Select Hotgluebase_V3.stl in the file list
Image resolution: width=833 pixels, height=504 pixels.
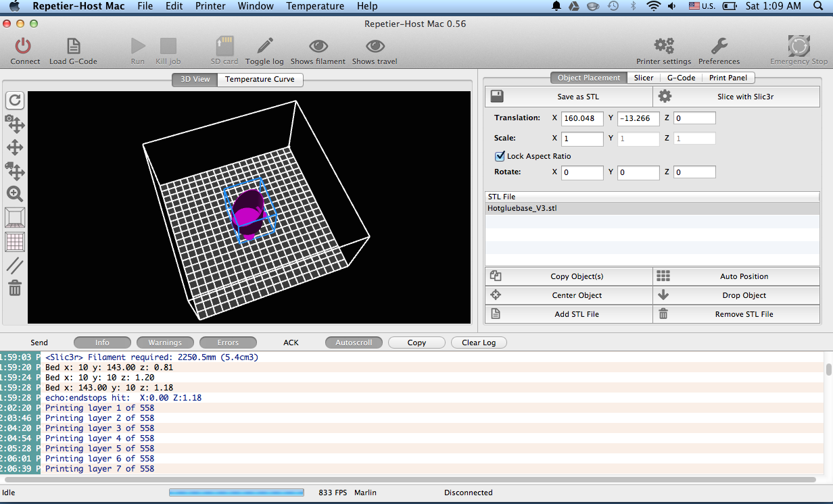click(x=652, y=208)
